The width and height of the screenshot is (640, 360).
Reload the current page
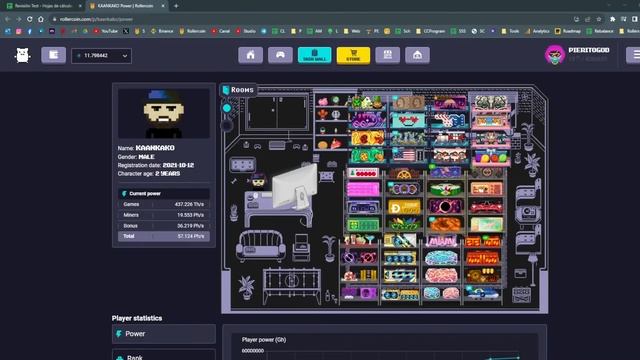30,19
